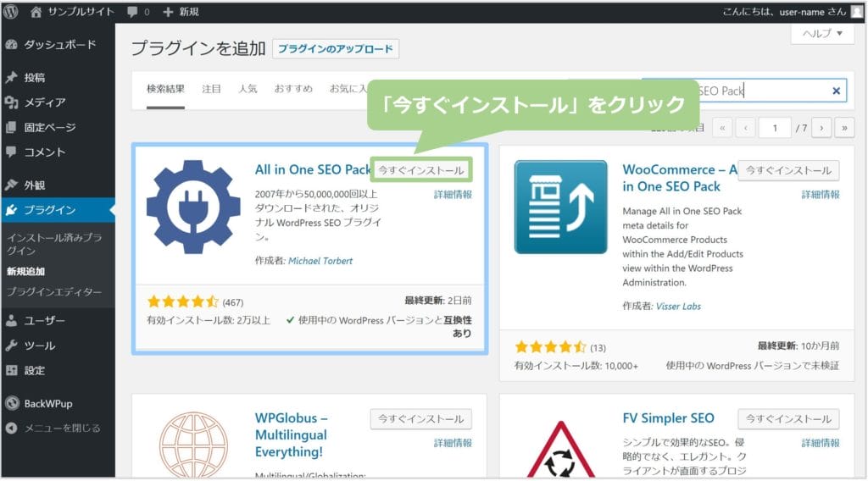Open 投稿 menu item
Viewport: 868px width, 481px height.
(58, 77)
